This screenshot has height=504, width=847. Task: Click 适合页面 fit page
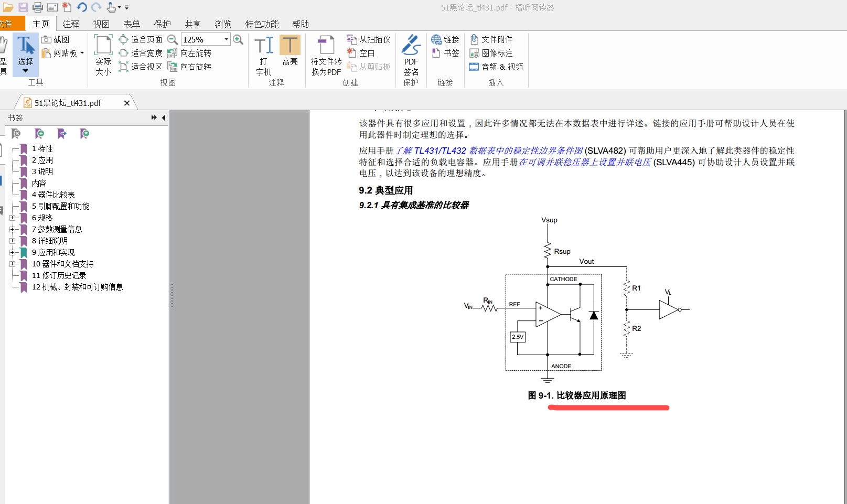pyautogui.click(x=141, y=39)
